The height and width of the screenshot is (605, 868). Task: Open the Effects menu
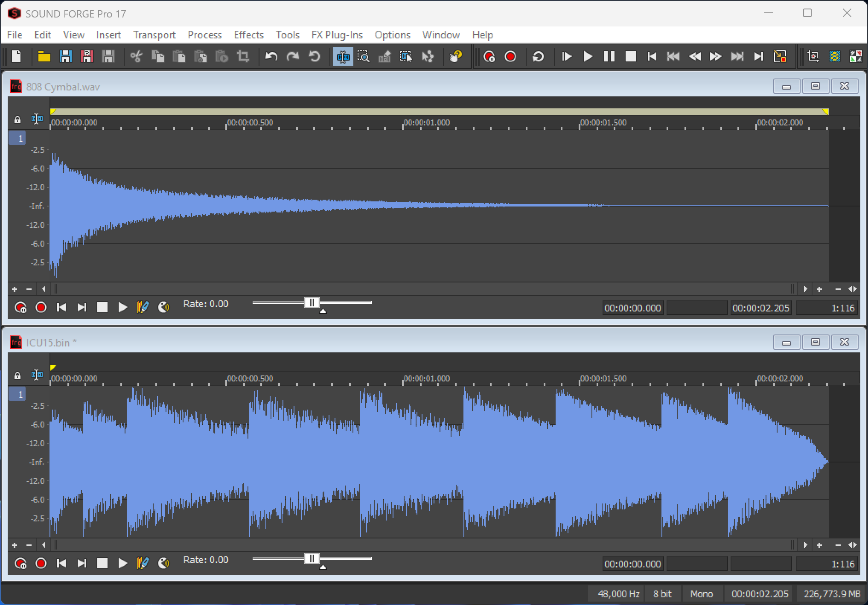248,35
